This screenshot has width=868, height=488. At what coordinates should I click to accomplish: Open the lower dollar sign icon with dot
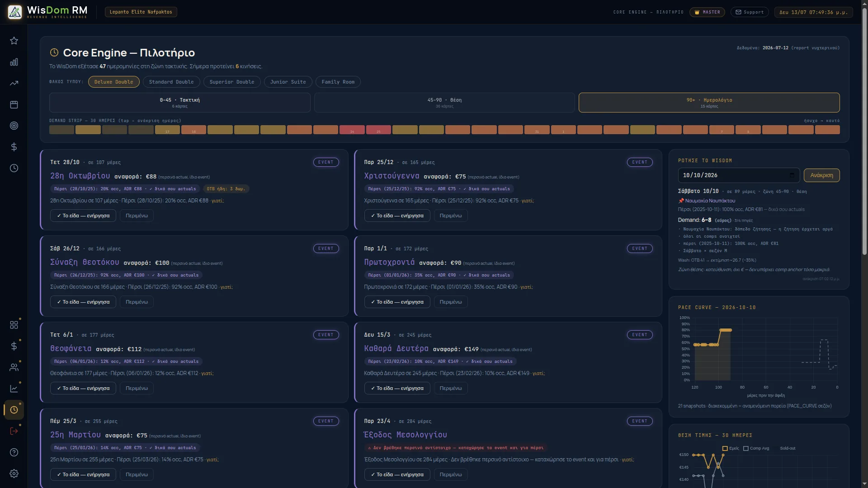pos(14,346)
